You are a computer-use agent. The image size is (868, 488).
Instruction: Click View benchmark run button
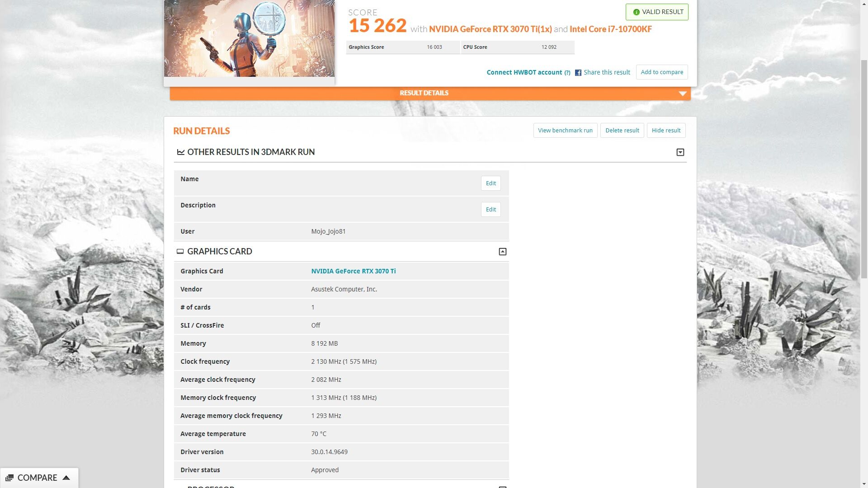pos(565,131)
